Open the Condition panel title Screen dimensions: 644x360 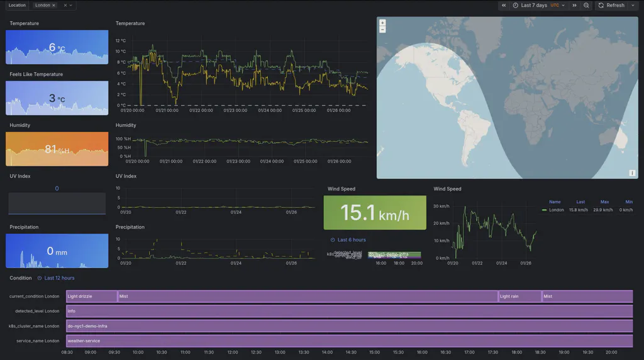tap(21, 278)
